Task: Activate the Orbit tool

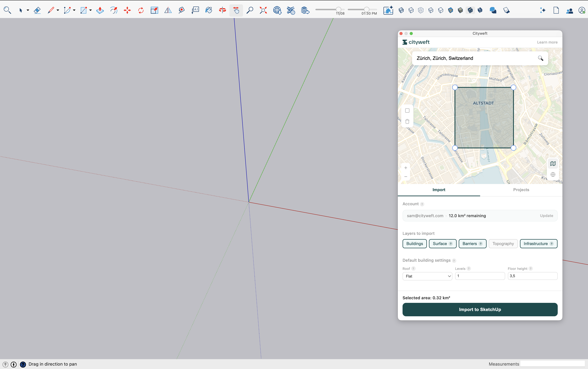Action: tap(222, 10)
